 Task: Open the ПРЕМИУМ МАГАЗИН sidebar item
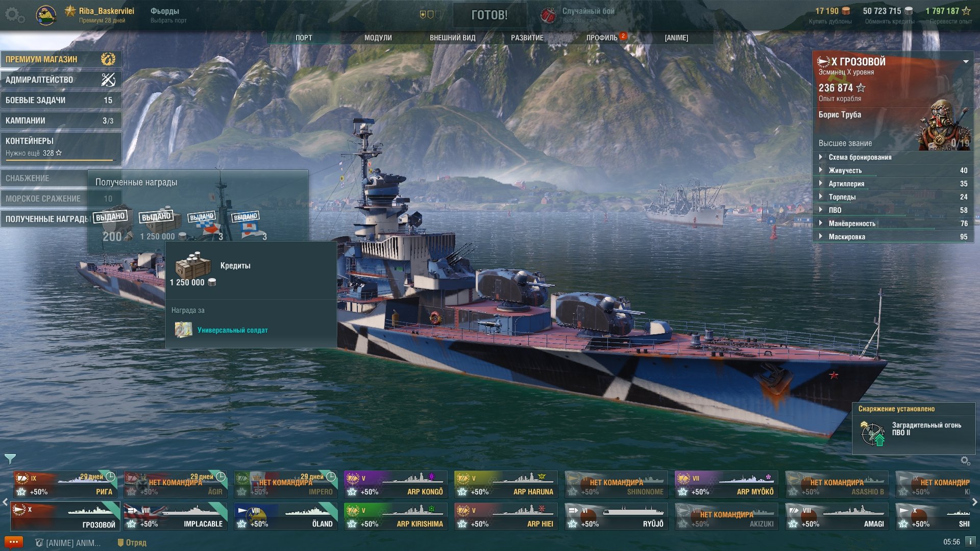pos(61,59)
